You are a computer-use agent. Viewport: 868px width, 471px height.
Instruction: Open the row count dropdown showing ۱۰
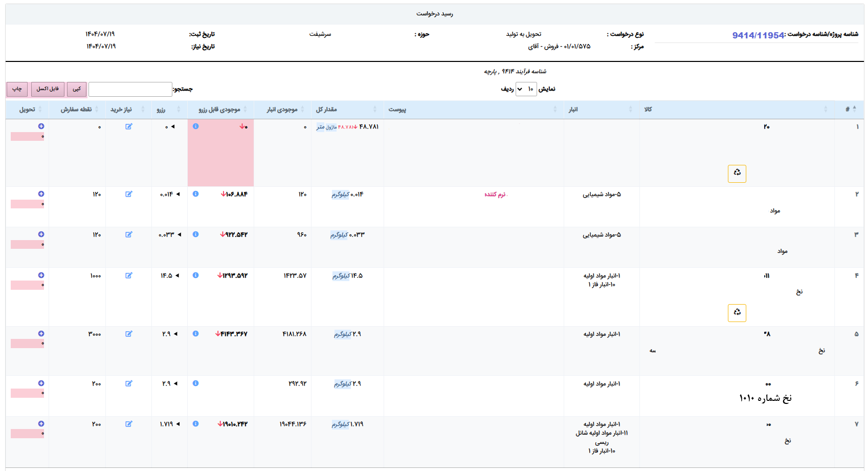click(526, 89)
